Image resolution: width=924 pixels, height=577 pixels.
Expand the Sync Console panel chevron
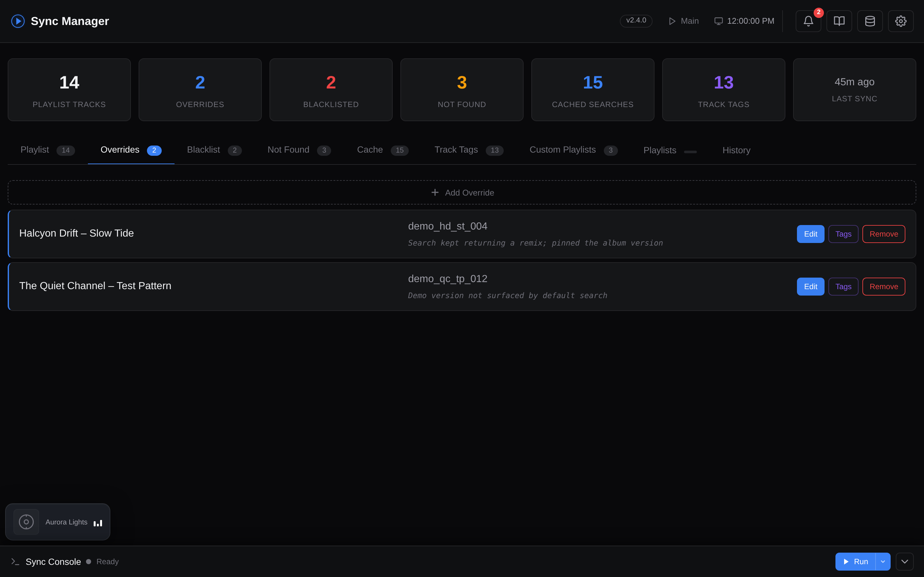904,562
